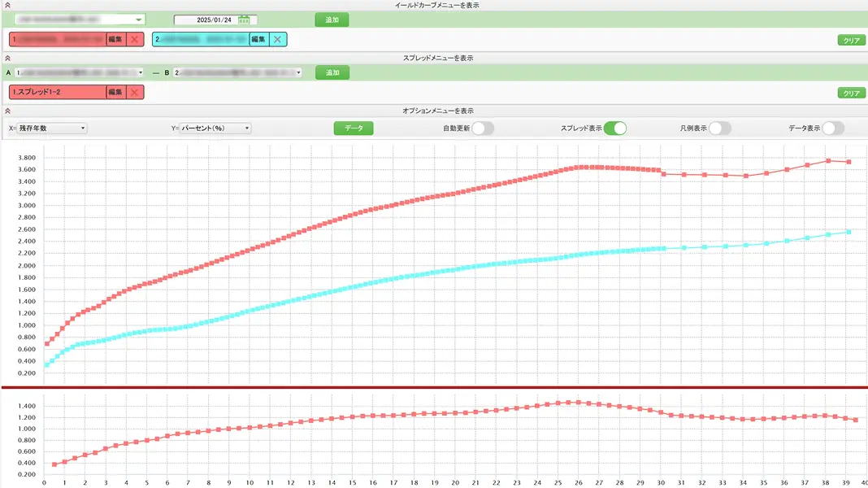This screenshot has height=488, width=868.
Task: Select red tag for curve 1
Action: point(58,39)
